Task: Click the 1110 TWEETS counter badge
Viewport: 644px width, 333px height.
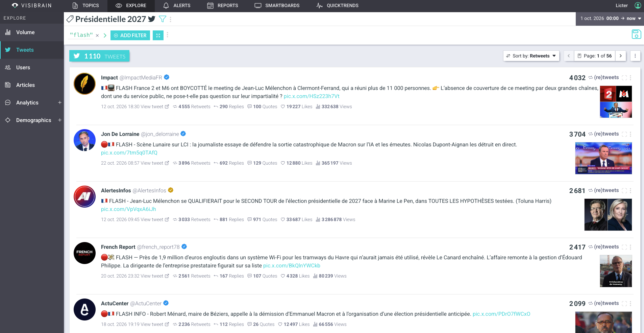Action: click(99, 56)
